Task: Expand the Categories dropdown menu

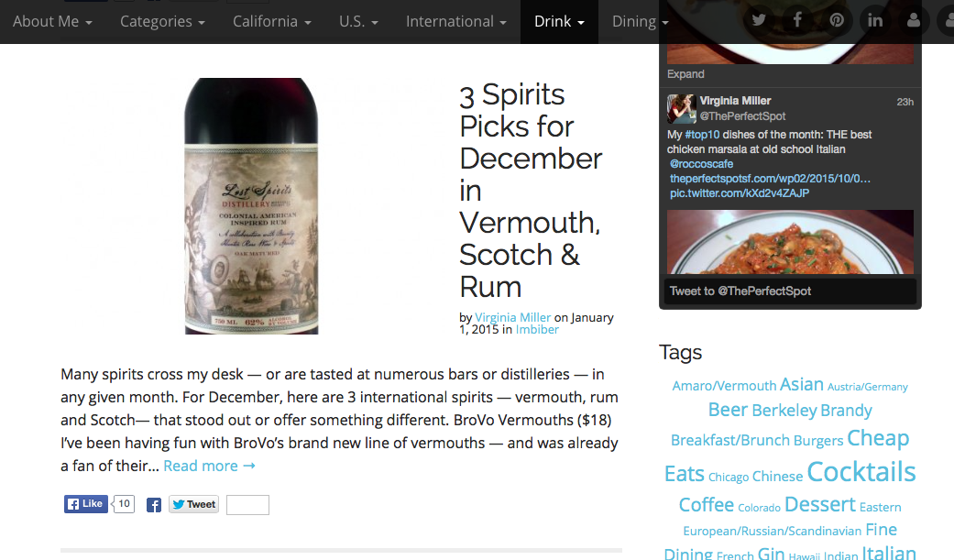Action: [x=162, y=21]
